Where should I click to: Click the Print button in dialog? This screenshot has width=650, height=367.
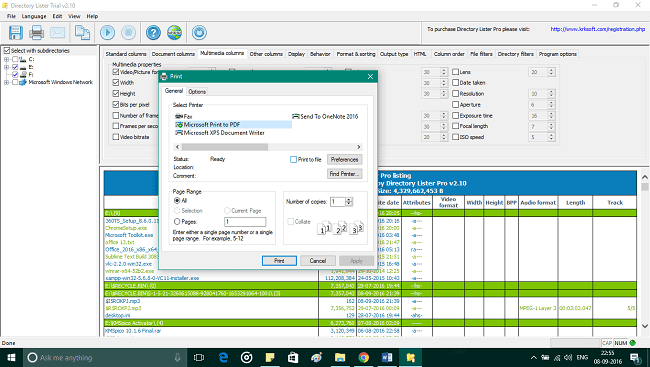tap(279, 260)
